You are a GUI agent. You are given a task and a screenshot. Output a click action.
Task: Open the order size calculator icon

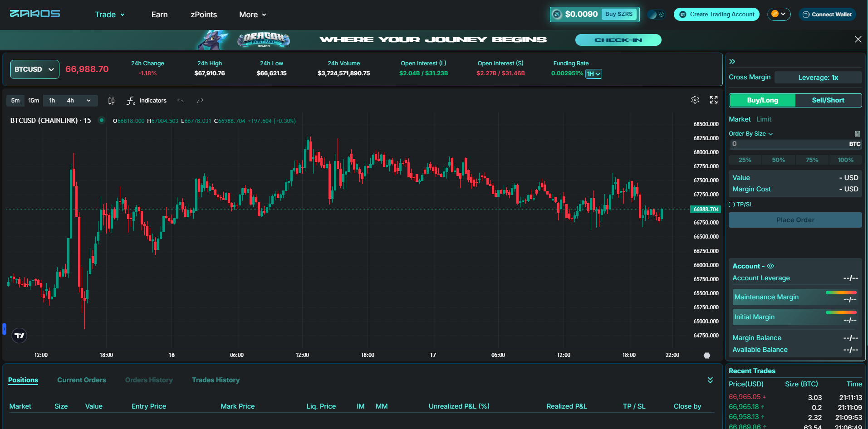pos(857,134)
